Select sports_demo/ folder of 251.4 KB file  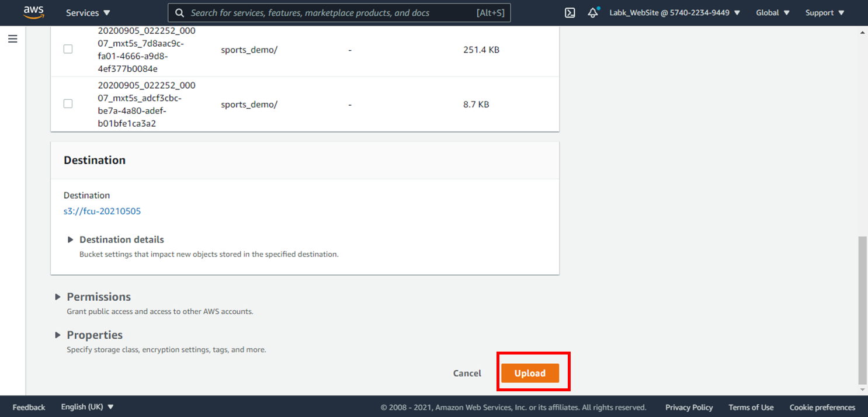click(249, 50)
